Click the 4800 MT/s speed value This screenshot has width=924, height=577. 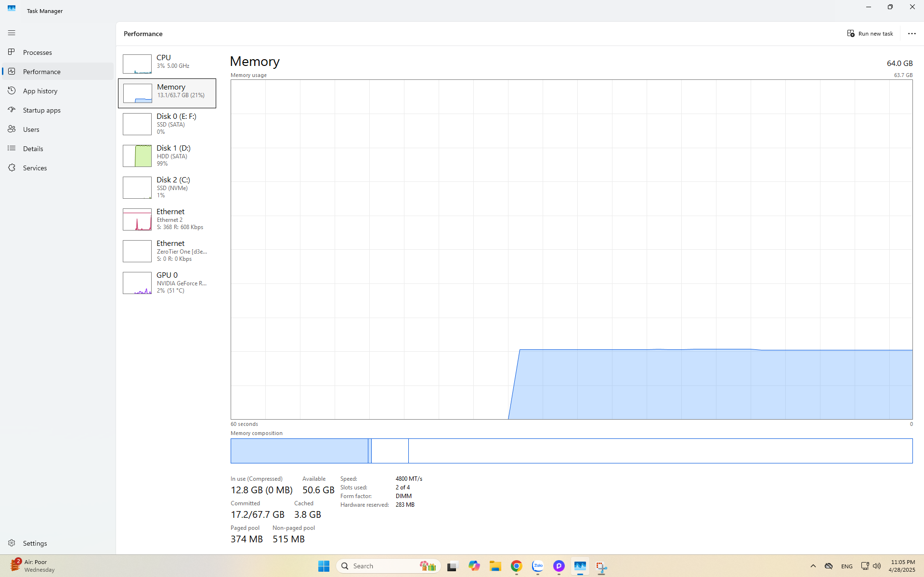click(409, 479)
